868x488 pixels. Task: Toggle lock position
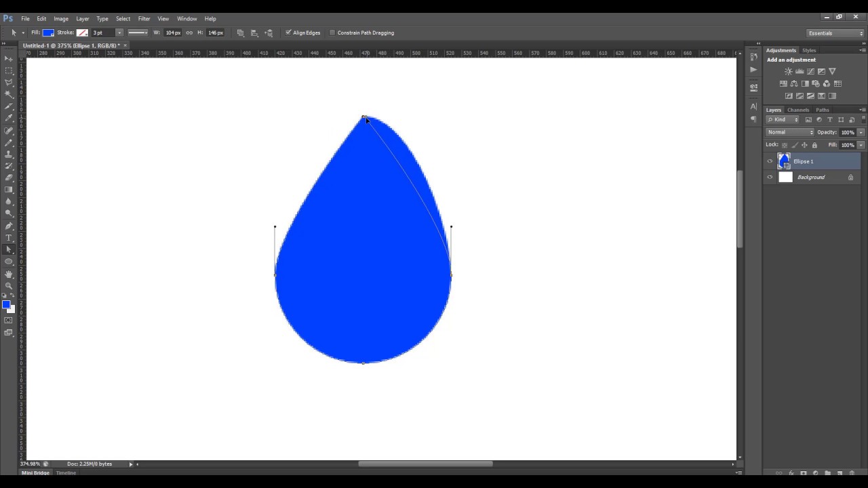tap(804, 145)
